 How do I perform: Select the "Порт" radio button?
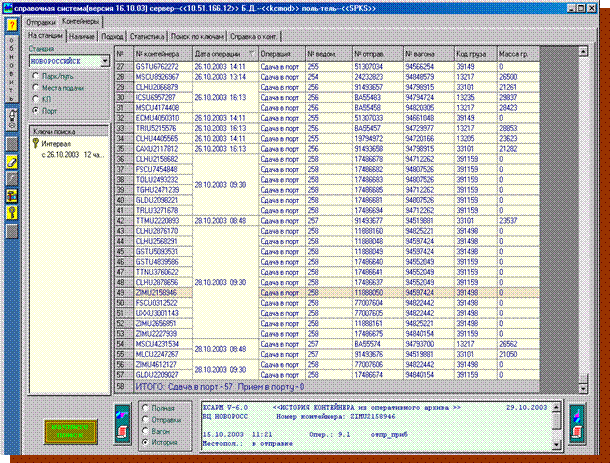pos(36,110)
